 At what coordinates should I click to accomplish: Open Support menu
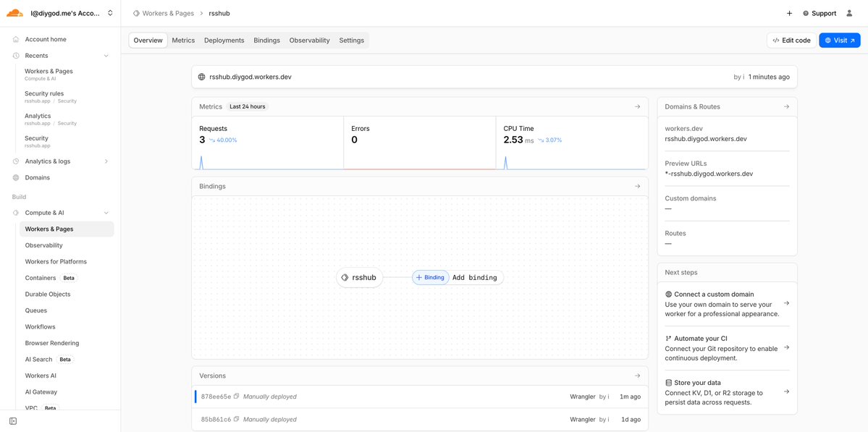coord(819,13)
